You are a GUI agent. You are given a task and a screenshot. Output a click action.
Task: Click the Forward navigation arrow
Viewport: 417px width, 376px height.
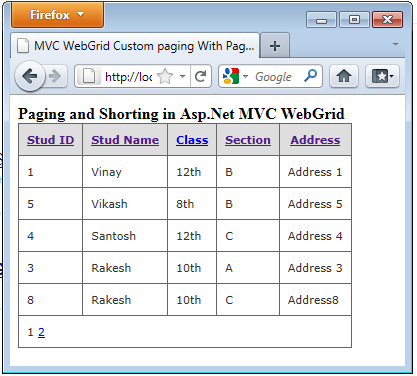coord(55,77)
